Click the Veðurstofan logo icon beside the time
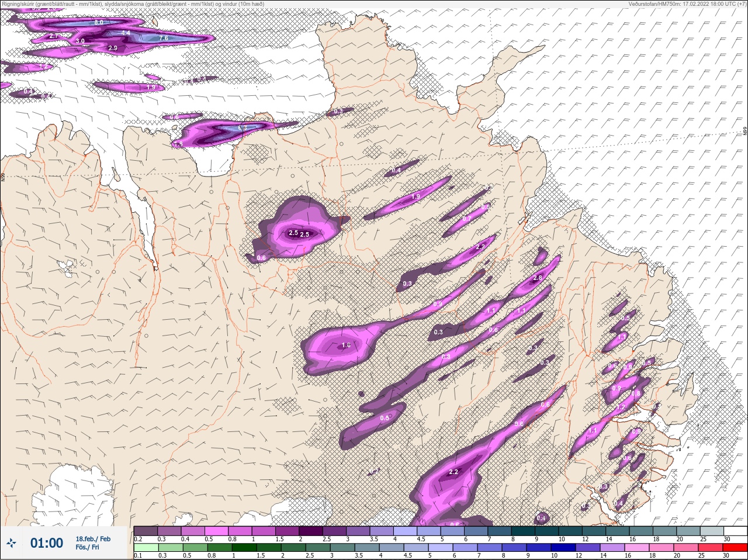This screenshot has width=748, height=560. (11, 543)
